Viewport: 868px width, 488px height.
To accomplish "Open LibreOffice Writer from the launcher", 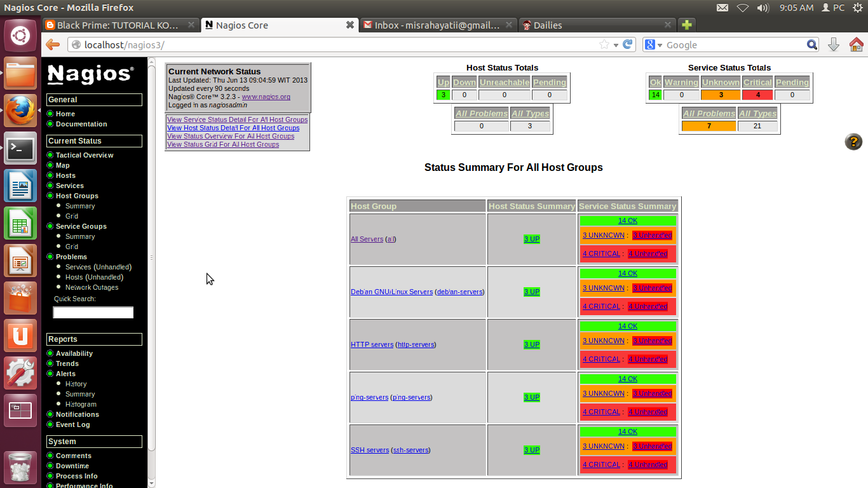I will (20, 186).
